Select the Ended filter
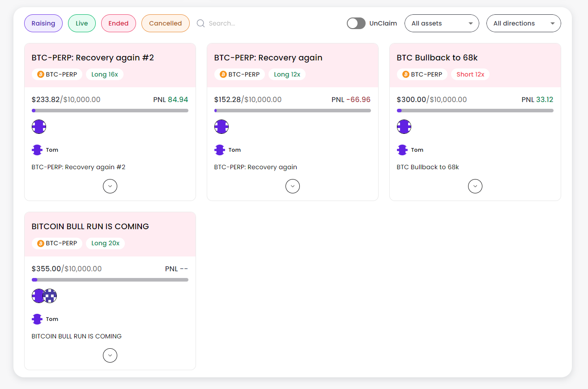588x389 pixels. [x=119, y=23]
